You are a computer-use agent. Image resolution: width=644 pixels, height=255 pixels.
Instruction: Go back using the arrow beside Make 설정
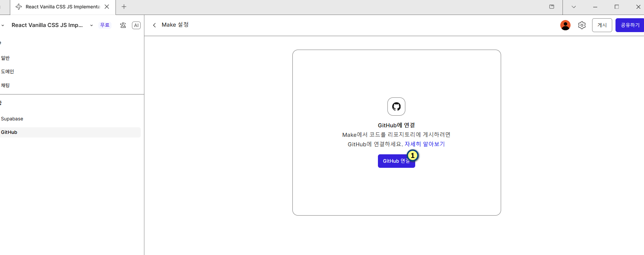[154, 25]
